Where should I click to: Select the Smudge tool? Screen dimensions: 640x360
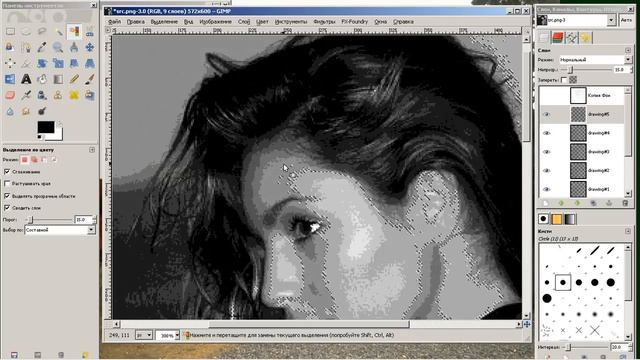[26, 111]
